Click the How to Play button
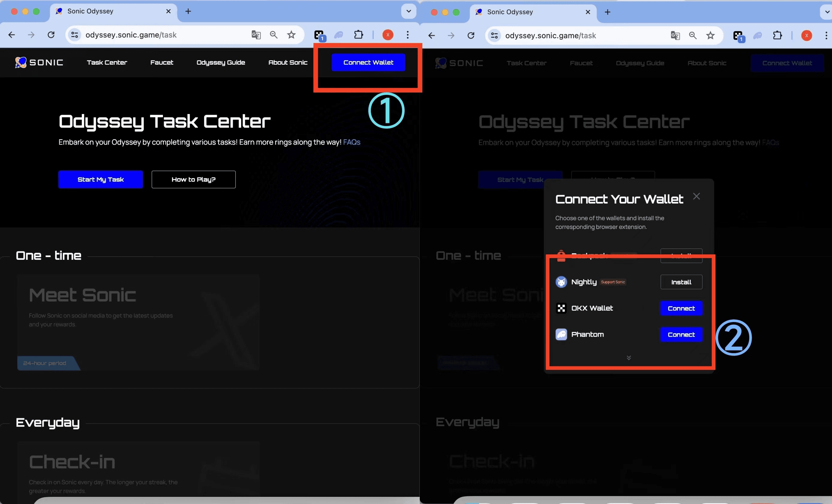This screenshot has height=504, width=832. [193, 179]
